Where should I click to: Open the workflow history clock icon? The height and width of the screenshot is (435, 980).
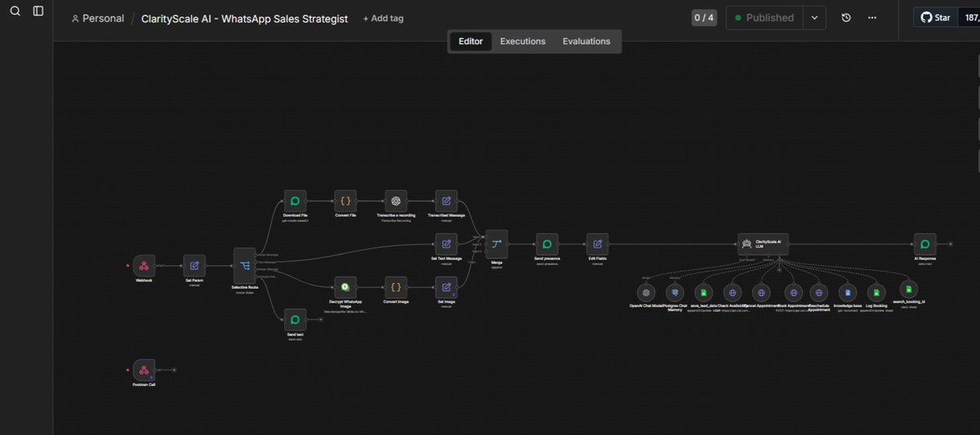point(847,17)
